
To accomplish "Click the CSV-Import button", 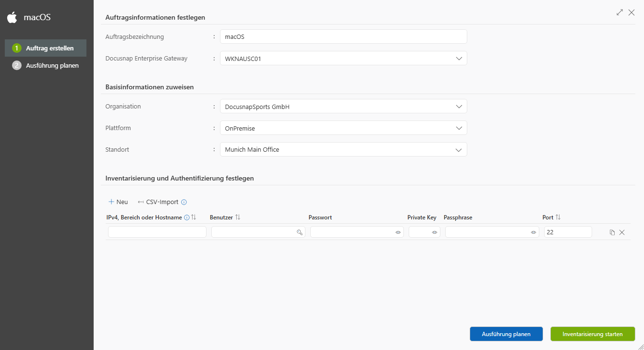I will point(158,202).
